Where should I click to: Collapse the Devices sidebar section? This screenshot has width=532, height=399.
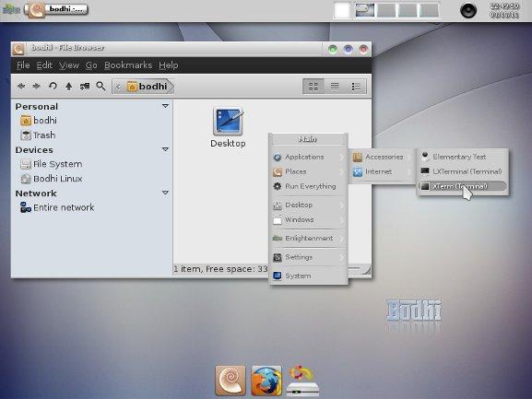click(165, 149)
